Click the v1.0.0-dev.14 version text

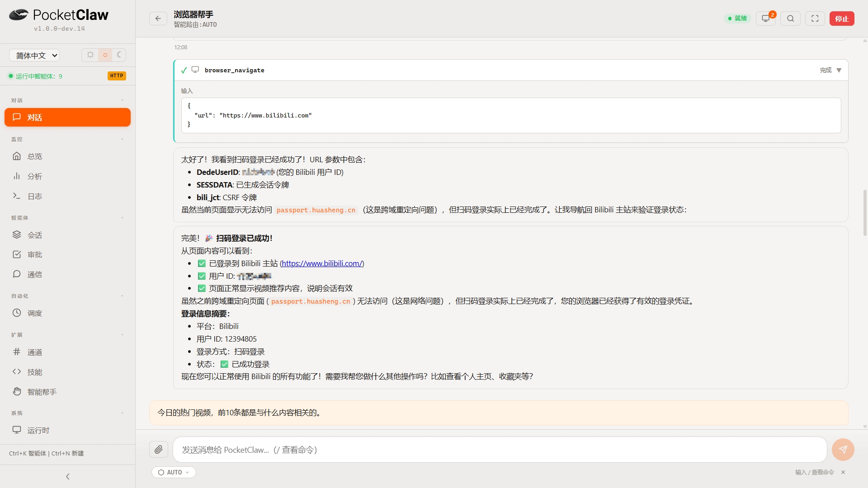[x=59, y=28]
